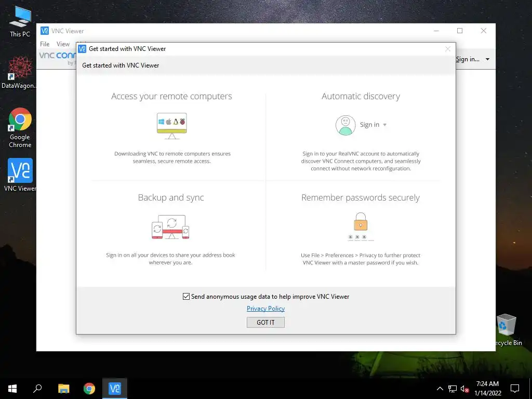
Task: Open the File menu in VNC Viewer
Action: (x=45, y=44)
